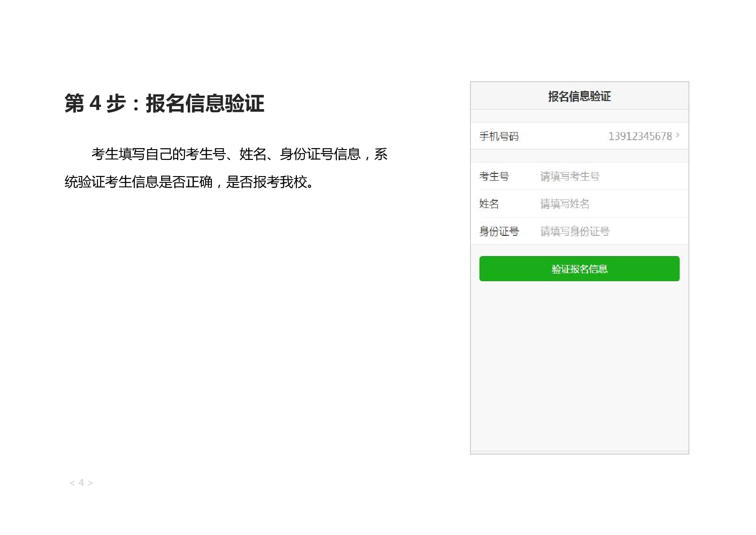
Task: Click the 身份证号 field label
Action: pyautogui.click(x=499, y=231)
